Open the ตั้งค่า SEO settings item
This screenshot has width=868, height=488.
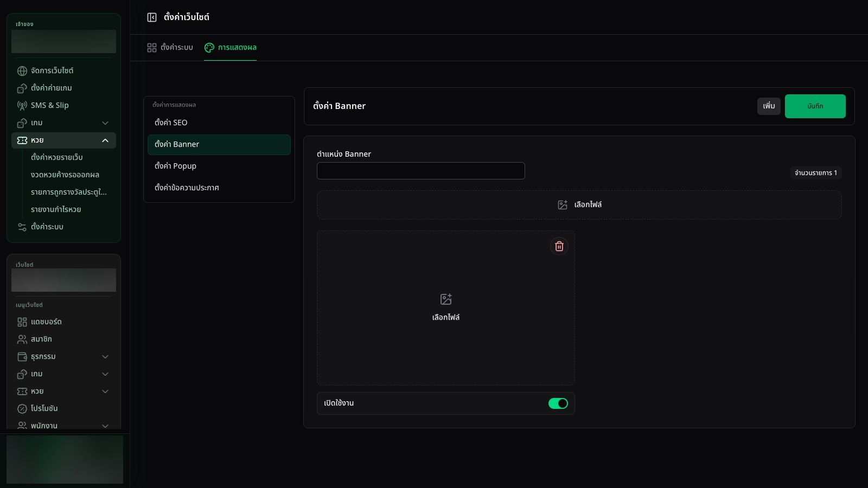click(x=219, y=123)
